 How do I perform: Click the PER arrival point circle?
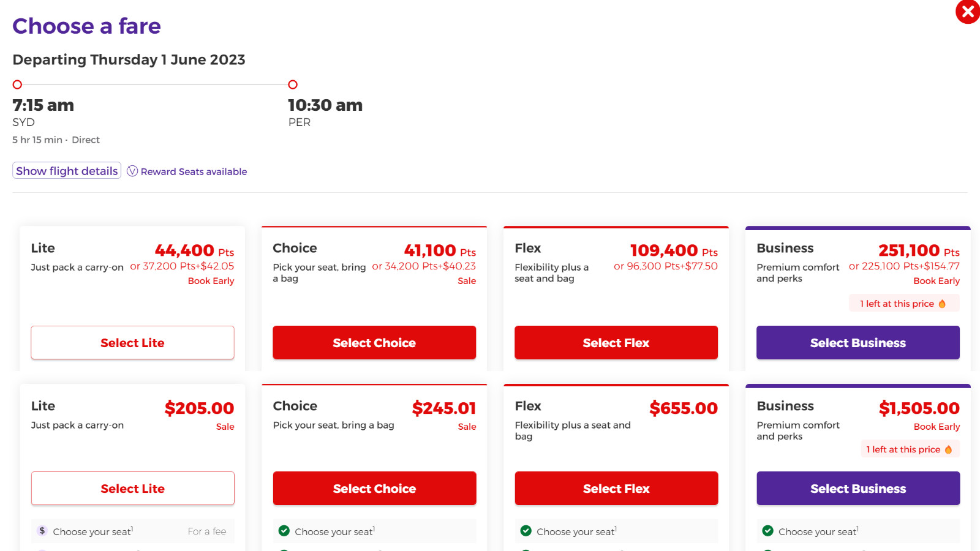[293, 84]
